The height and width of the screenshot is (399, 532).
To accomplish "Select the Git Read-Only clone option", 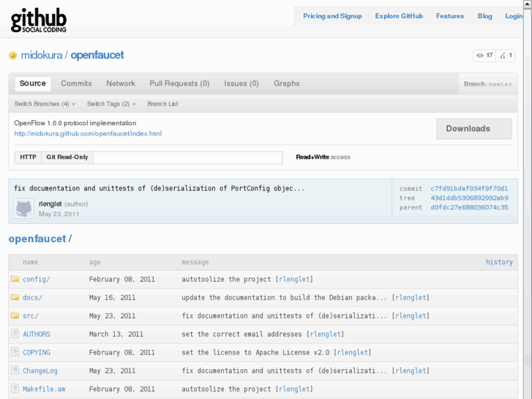I will coord(67,157).
